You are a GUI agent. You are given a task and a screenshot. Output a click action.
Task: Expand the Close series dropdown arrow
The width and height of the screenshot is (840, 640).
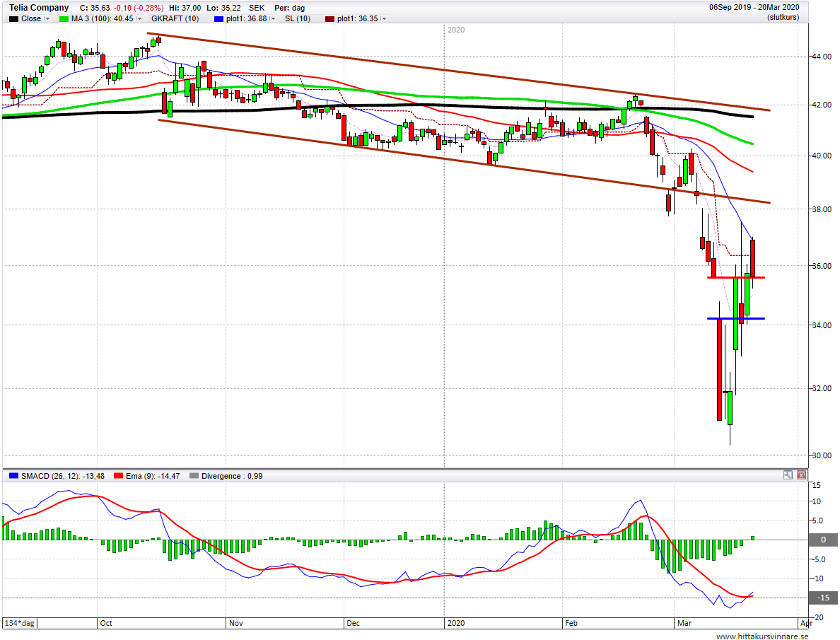(x=47, y=19)
